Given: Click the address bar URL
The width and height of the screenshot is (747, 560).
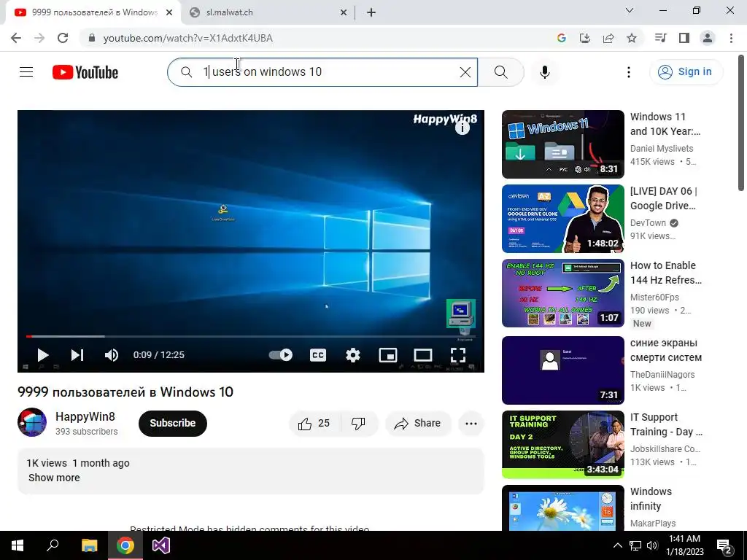Looking at the screenshot, I should (187, 38).
